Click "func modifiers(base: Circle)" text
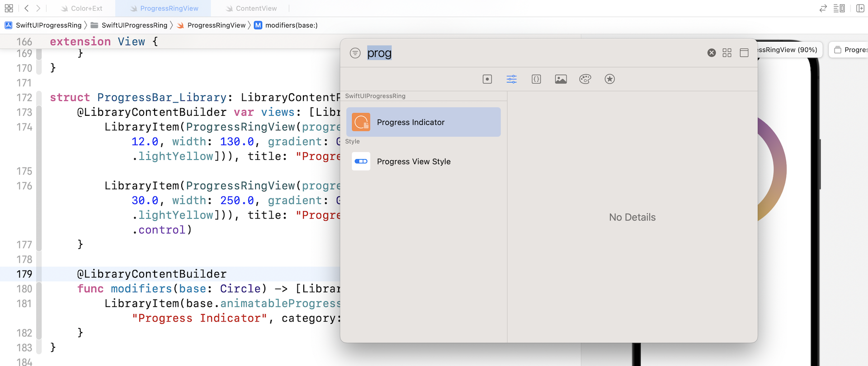868x366 pixels. click(172, 289)
